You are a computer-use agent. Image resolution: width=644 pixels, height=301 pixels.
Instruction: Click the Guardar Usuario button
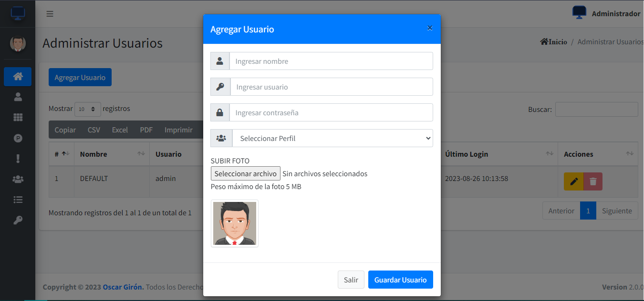pos(400,280)
